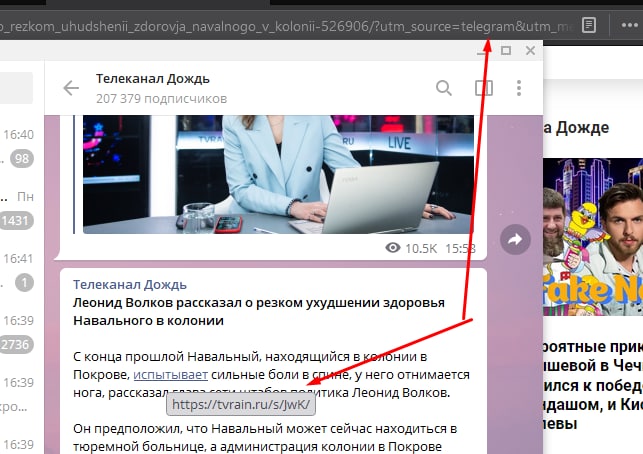This screenshot has height=454, width=643.
Task: Open the 'испытывает' hyperlink in the post
Action: [171, 374]
